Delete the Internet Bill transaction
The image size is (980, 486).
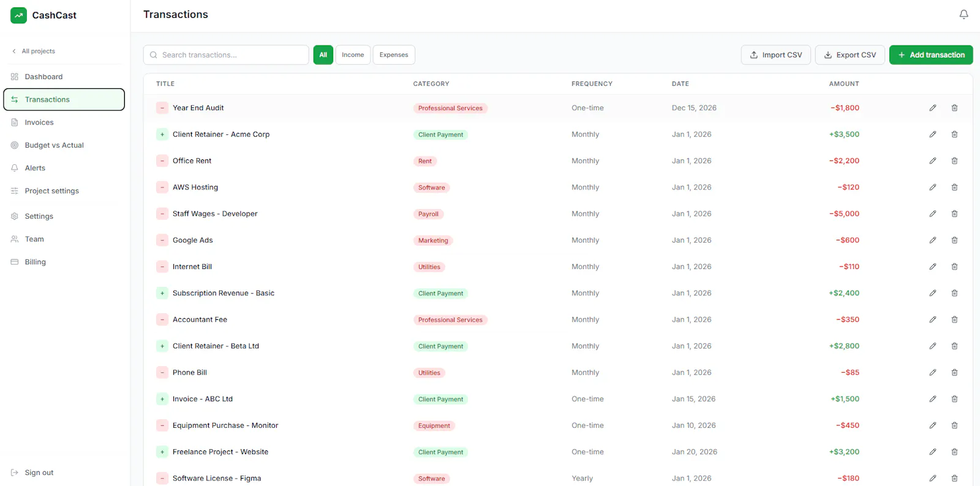(x=954, y=267)
